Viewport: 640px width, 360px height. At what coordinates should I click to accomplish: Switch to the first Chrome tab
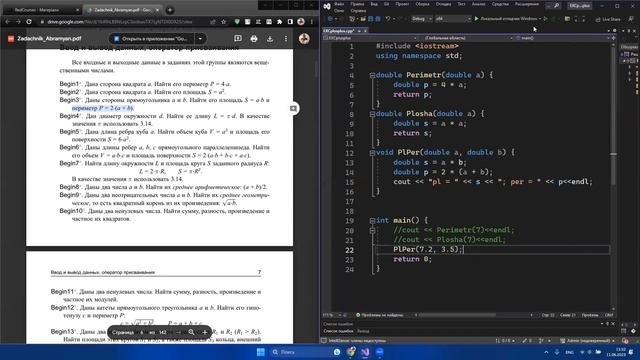[x=41, y=10]
